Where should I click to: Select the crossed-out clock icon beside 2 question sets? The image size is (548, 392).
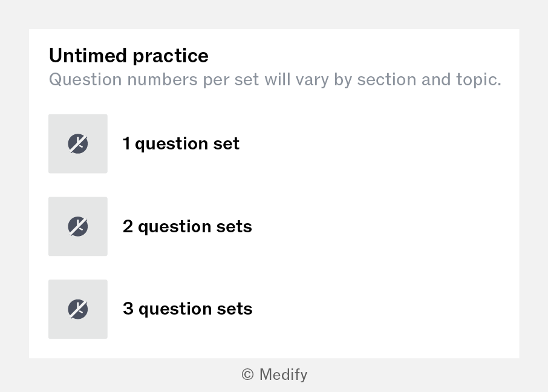pyautogui.click(x=78, y=226)
